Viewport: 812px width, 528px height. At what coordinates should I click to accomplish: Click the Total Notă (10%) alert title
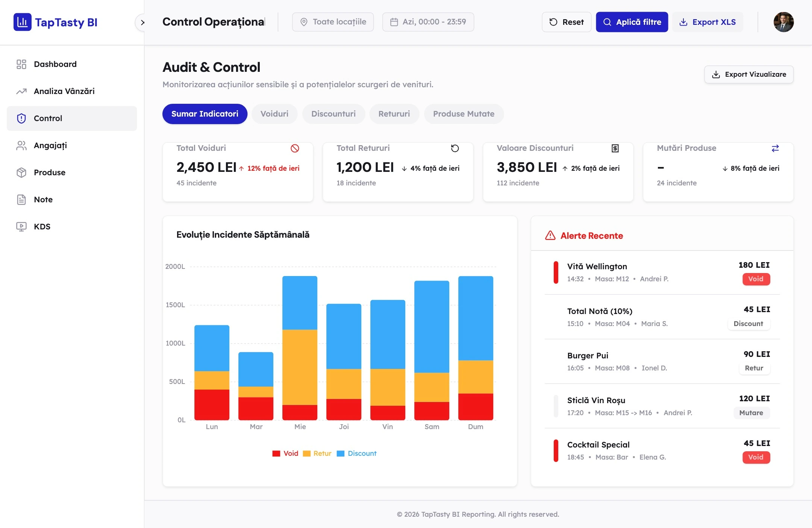(x=600, y=311)
